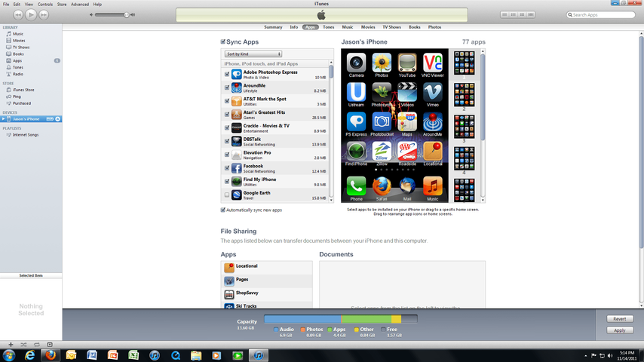Open Firefox from the Windows taskbar

click(x=51, y=355)
